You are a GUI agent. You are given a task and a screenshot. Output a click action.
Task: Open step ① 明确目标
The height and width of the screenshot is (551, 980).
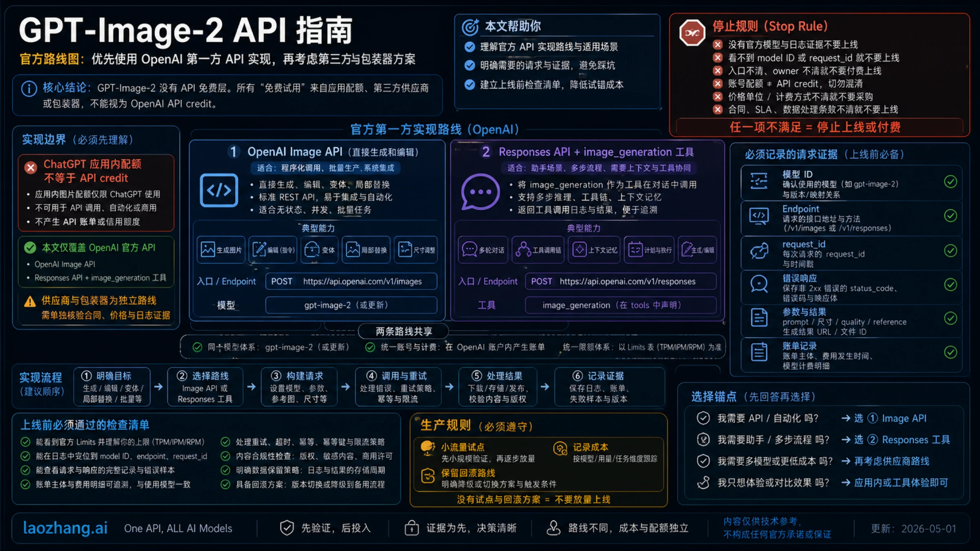(x=112, y=387)
